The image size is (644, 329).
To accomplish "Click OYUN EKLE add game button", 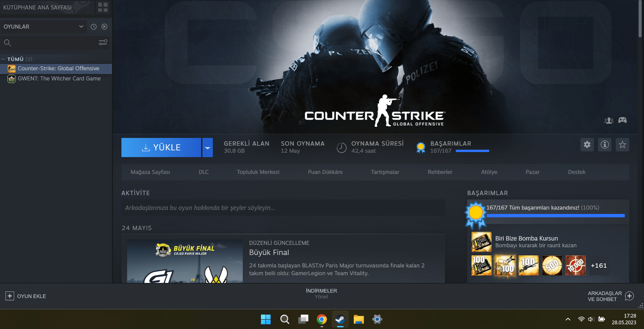I will click(x=26, y=296).
